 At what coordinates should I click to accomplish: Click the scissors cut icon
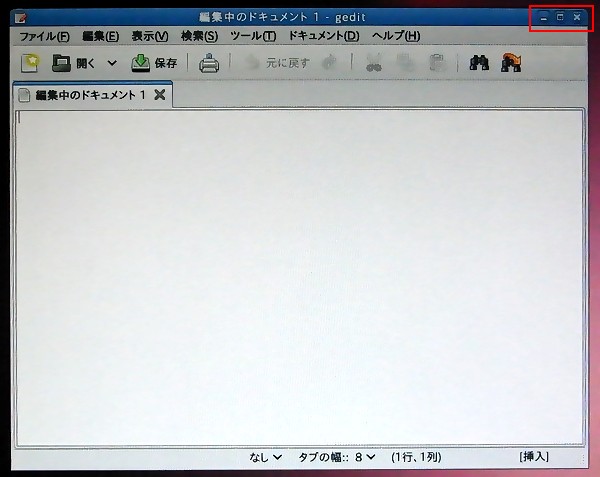[374, 63]
